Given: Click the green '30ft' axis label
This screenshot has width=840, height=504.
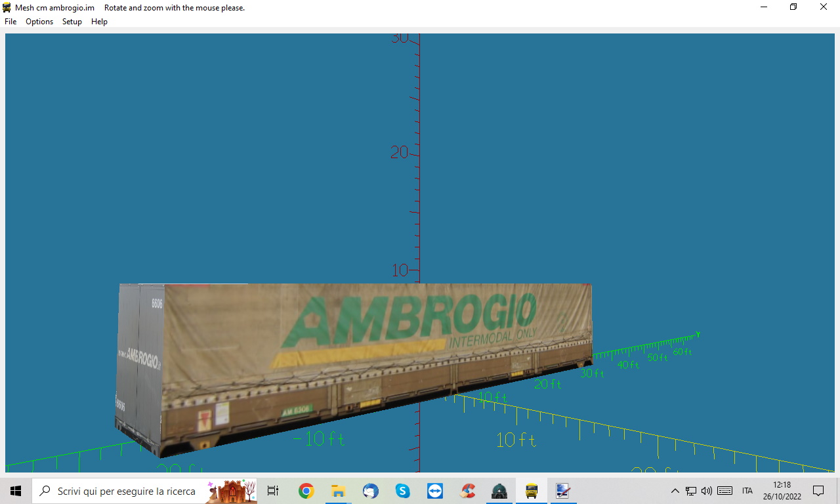Looking at the screenshot, I should [592, 373].
